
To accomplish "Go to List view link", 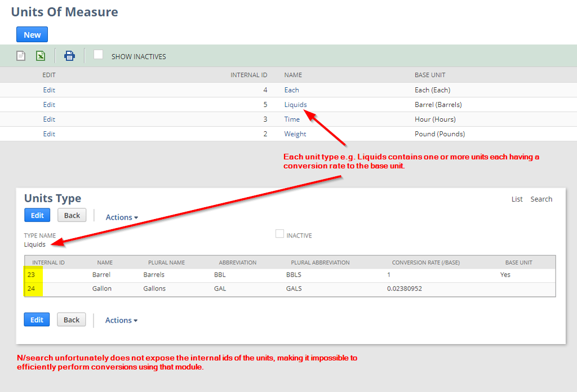I will 517,199.
